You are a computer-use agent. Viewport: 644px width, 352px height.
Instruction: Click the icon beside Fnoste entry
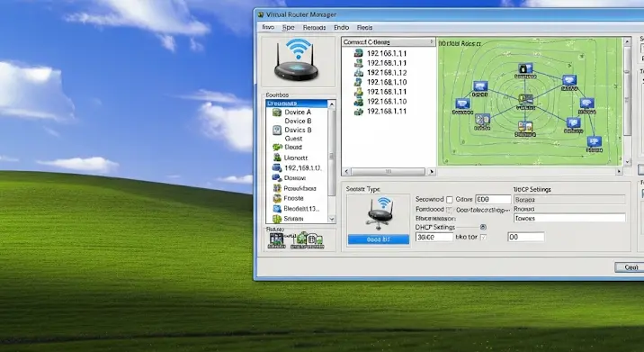(277, 198)
